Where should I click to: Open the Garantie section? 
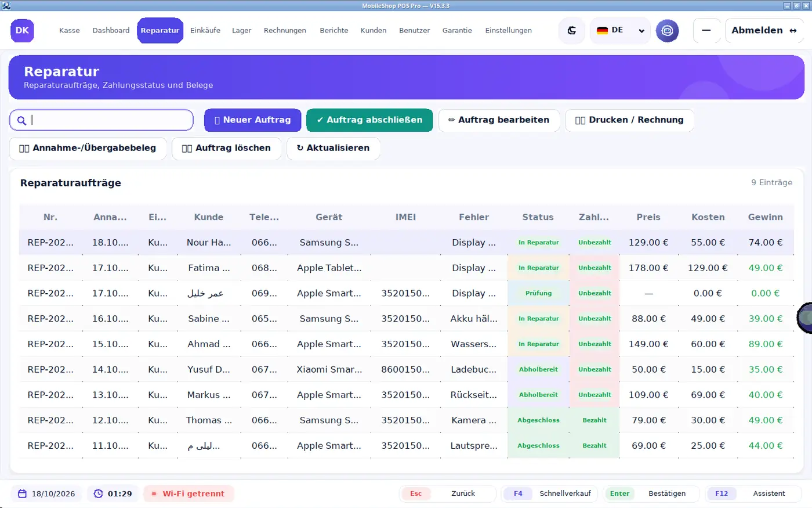point(457,30)
